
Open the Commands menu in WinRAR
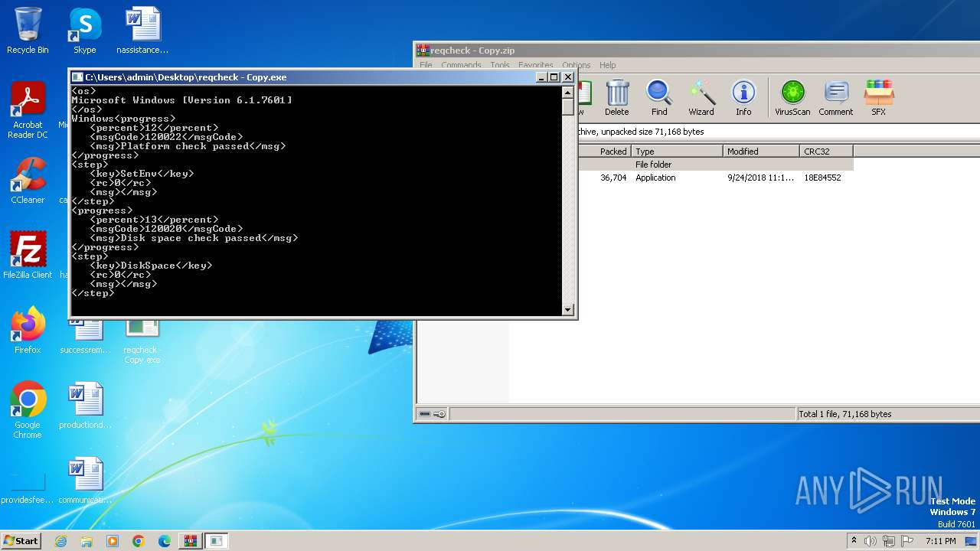(x=461, y=65)
